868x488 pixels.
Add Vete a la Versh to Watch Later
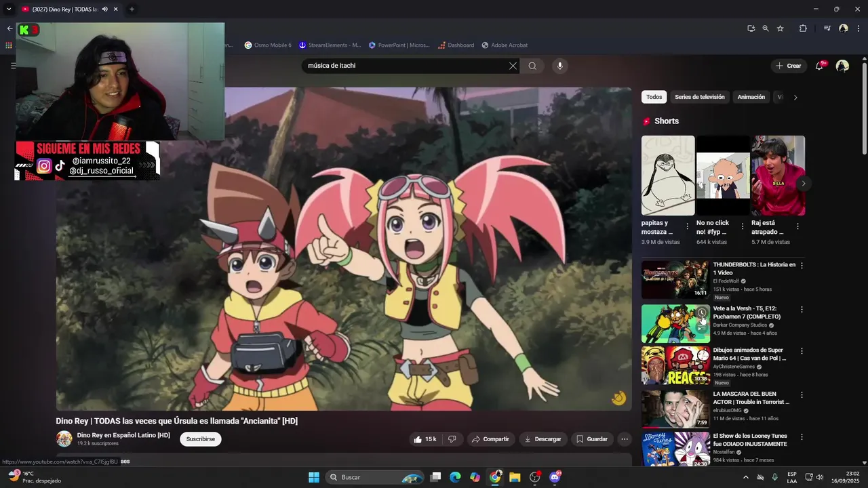click(x=702, y=313)
